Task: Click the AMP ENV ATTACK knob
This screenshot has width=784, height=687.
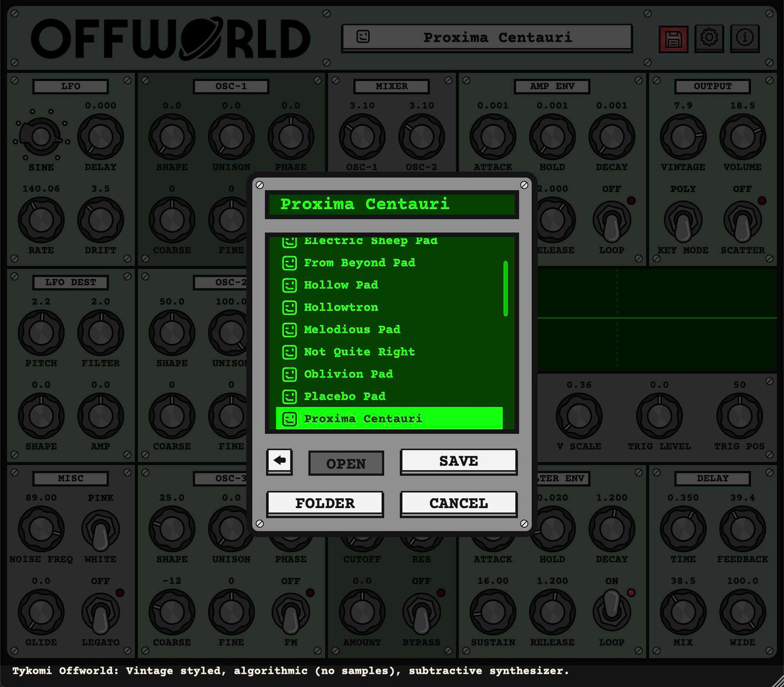Action: coord(493,137)
